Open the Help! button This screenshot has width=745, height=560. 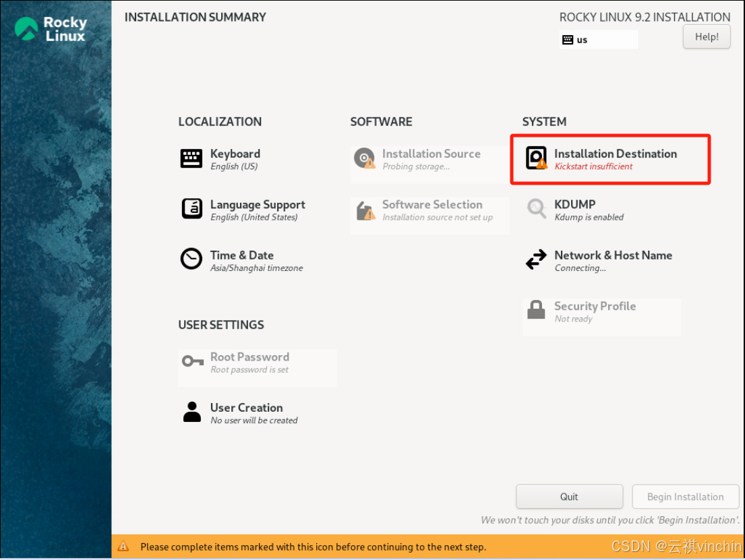coord(707,36)
